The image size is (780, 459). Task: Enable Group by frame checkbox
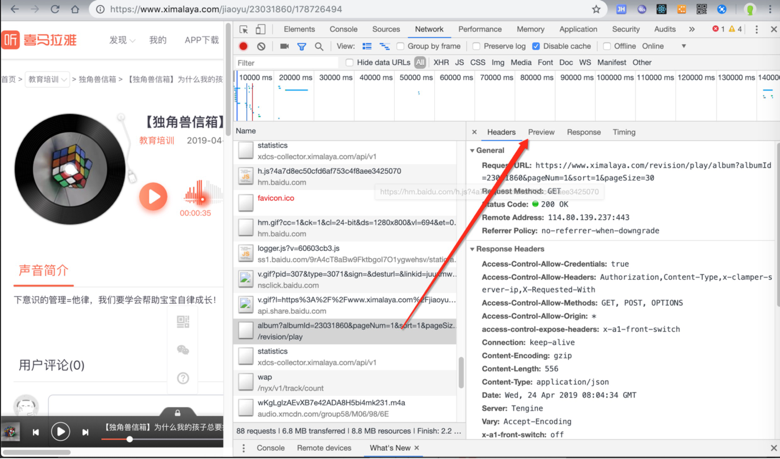tap(400, 46)
